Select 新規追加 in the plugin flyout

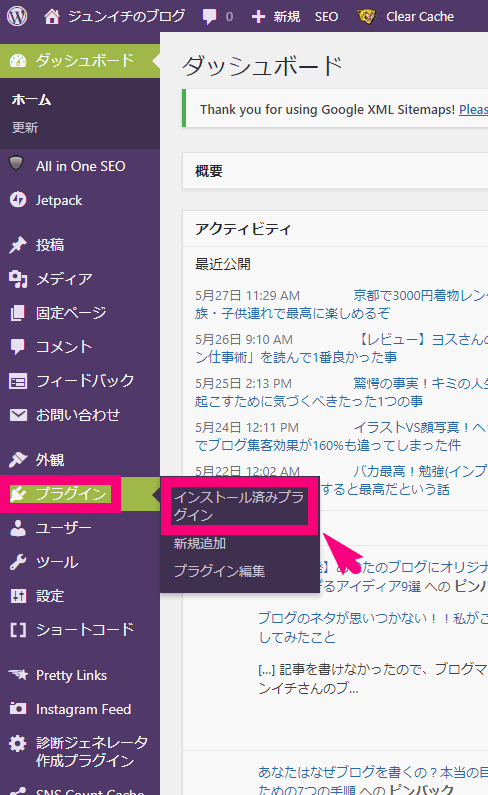coord(200,544)
